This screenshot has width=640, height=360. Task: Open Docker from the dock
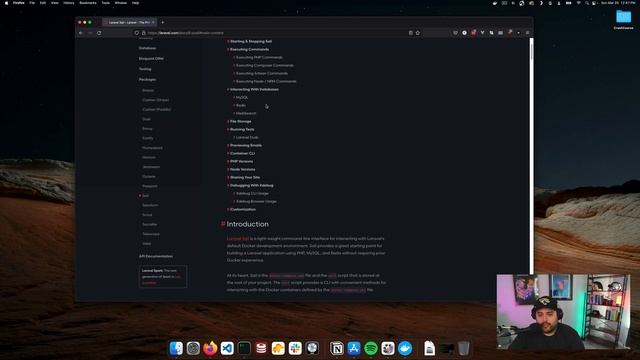405,348
